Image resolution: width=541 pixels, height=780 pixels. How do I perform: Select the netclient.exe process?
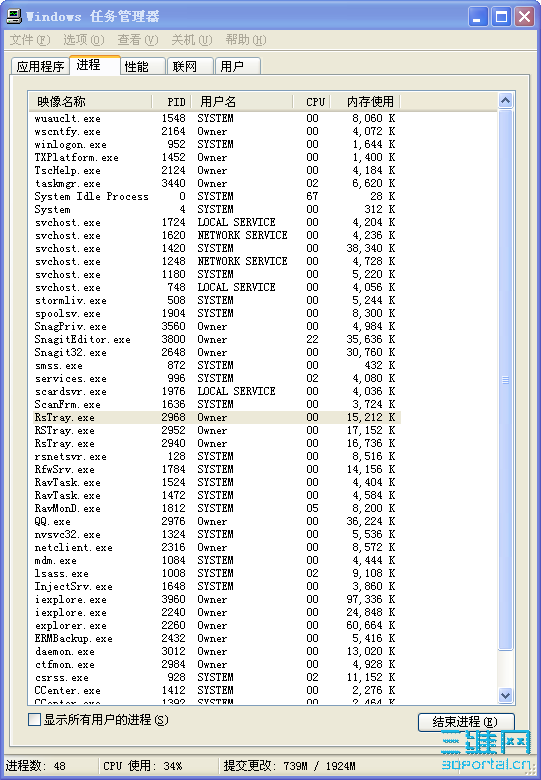217,547
